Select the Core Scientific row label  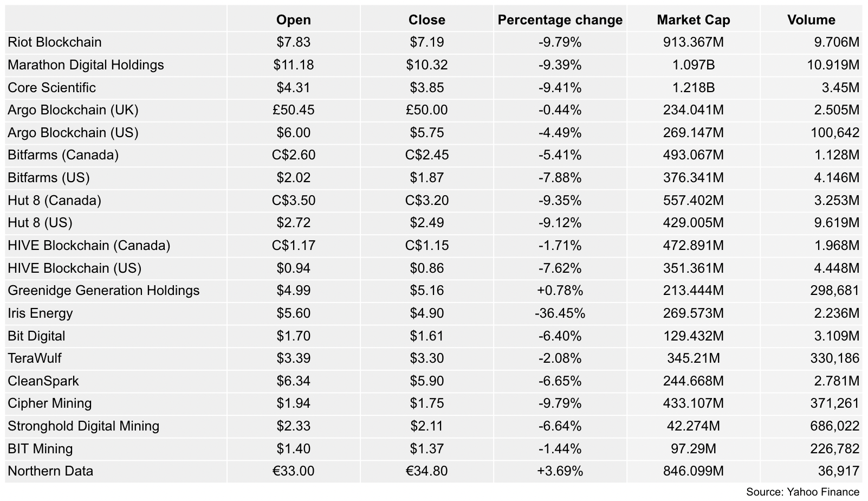(51, 88)
